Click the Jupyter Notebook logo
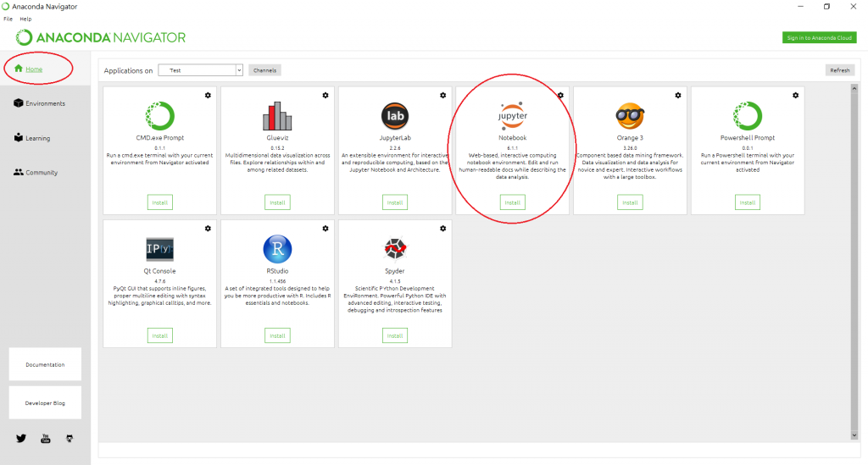The image size is (868, 465). 513,115
